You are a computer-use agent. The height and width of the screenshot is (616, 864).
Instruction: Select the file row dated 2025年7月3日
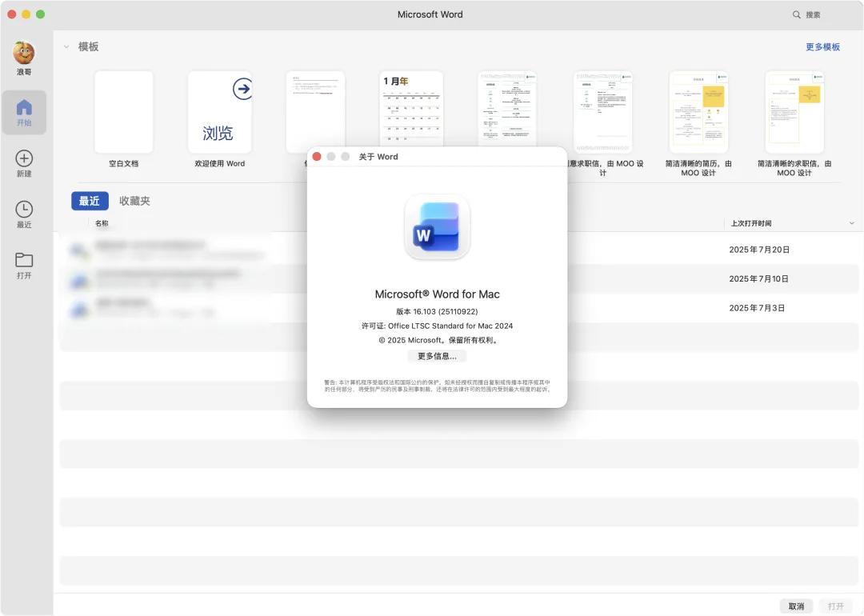coord(459,308)
